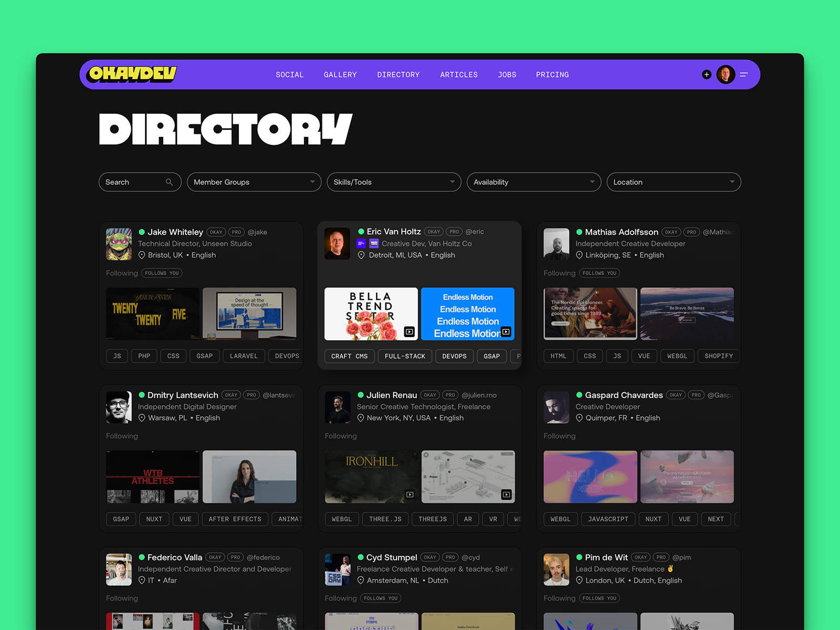Viewport: 840px width, 630px height.
Task: Open the Skills/Tools dropdown
Action: tap(394, 182)
